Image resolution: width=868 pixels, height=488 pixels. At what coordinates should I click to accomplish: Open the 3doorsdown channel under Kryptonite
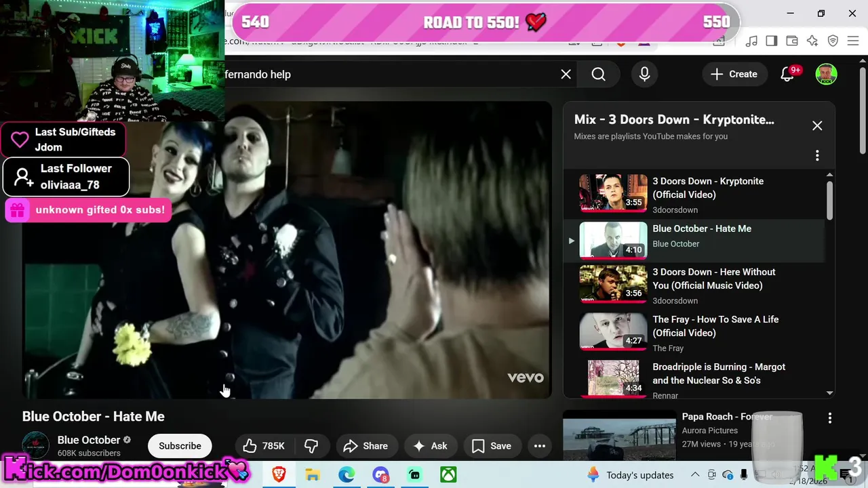tap(675, 210)
